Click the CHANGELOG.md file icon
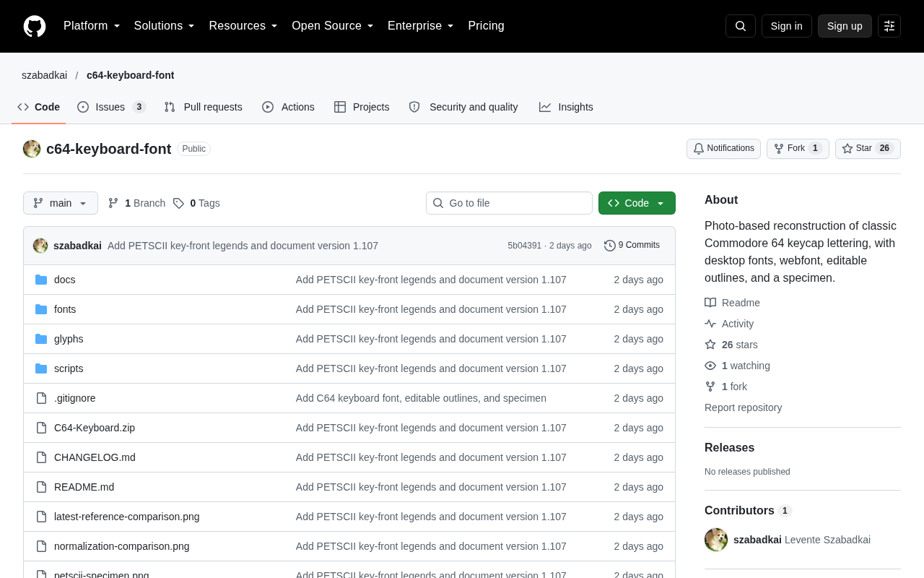Screen dimensions: 924x578 pos(41,457)
